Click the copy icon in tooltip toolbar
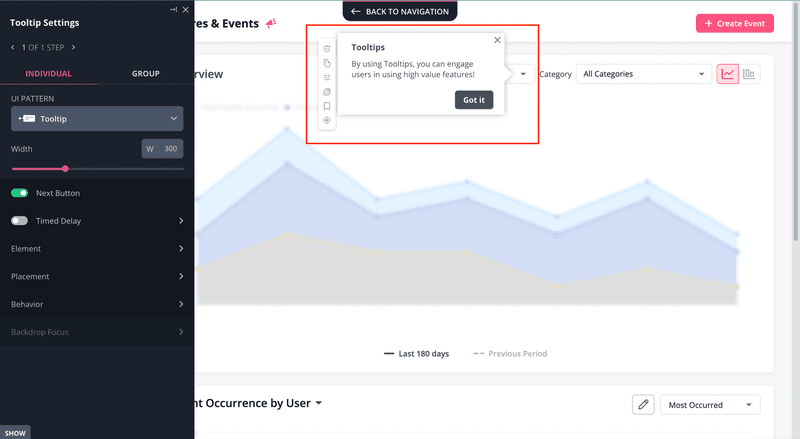Image resolution: width=800 pixels, height=439 pixels. pyautogui.click(x=327, y=63)
